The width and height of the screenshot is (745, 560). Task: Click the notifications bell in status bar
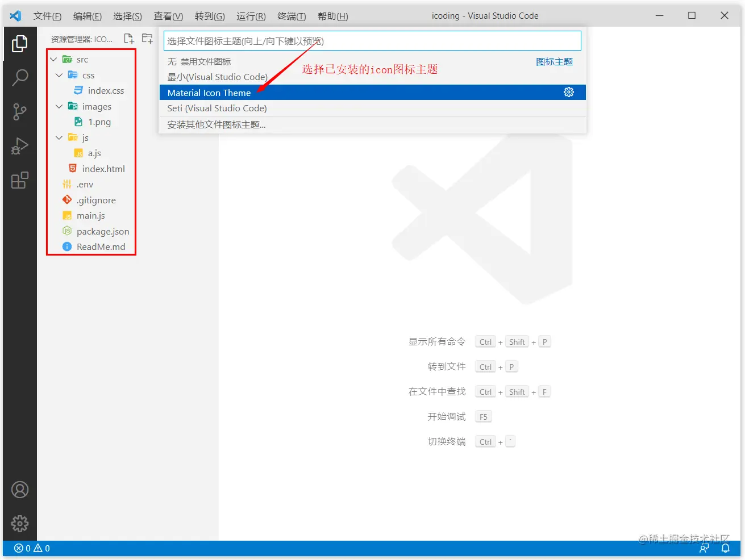[726, 548]
